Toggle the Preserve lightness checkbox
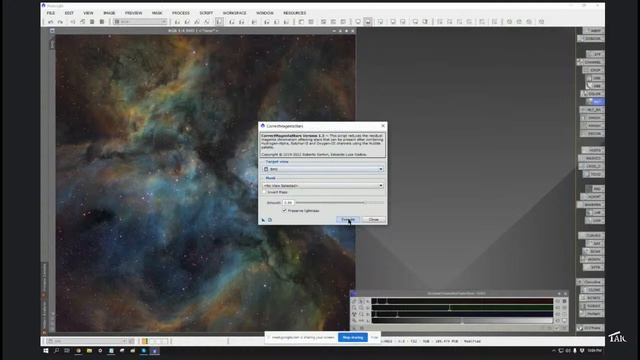The image size is (640, 360). tap(284, 211)
